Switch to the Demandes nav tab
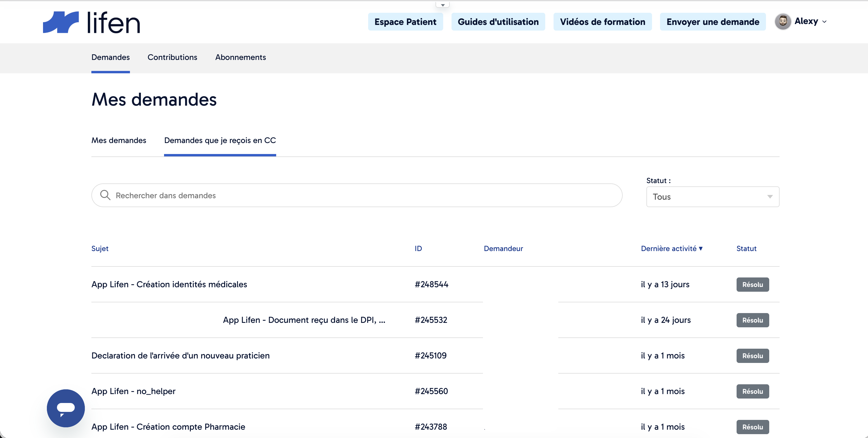The image size is (868, 438). point(111,57)
